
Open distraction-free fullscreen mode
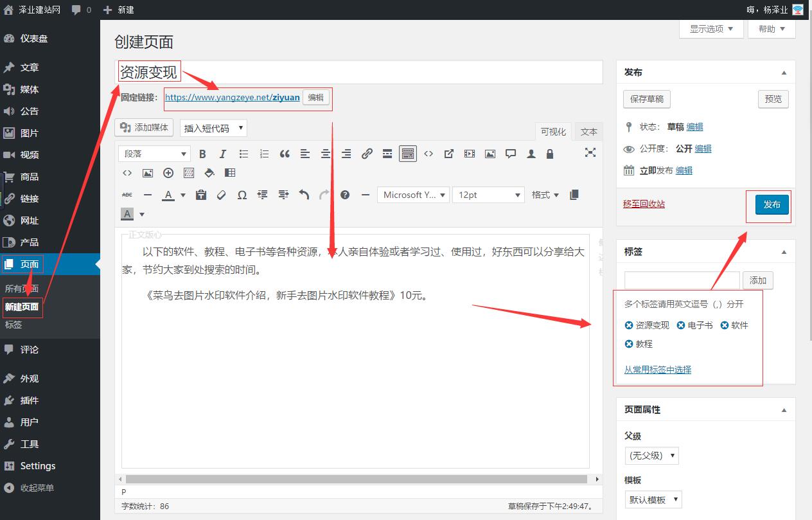point(590,152)
